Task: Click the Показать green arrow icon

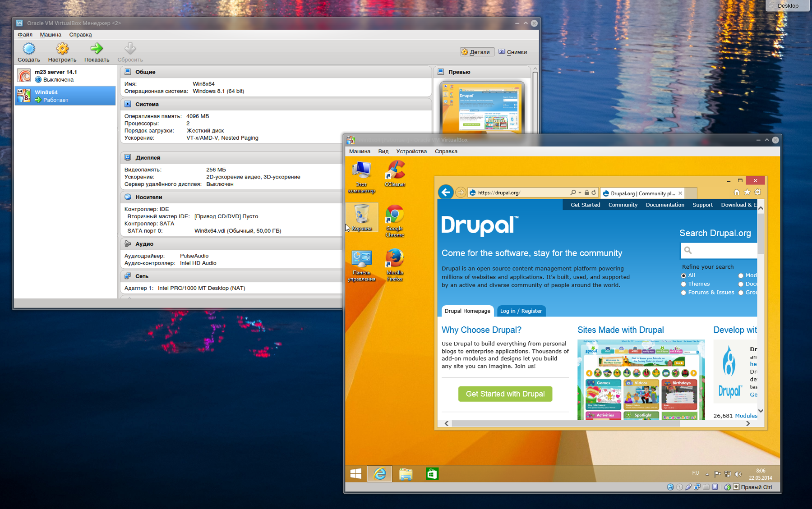Action: (97, 49)
